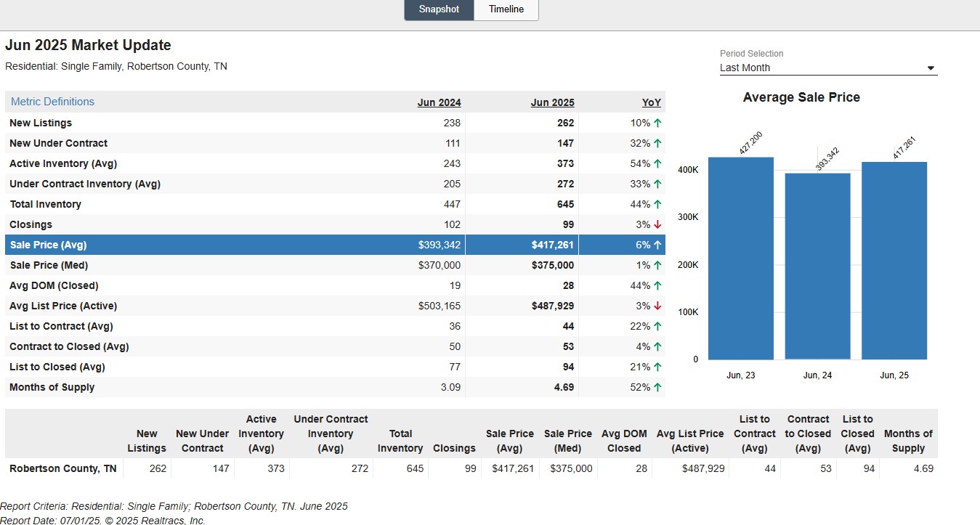Sort by the Jun 2025 column header

[x=552, y=102]
